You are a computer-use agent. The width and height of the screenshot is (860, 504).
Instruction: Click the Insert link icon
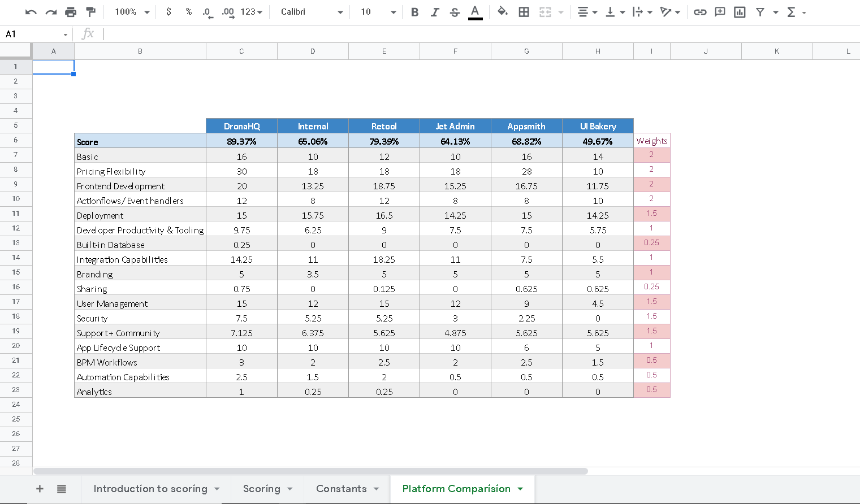700,12
